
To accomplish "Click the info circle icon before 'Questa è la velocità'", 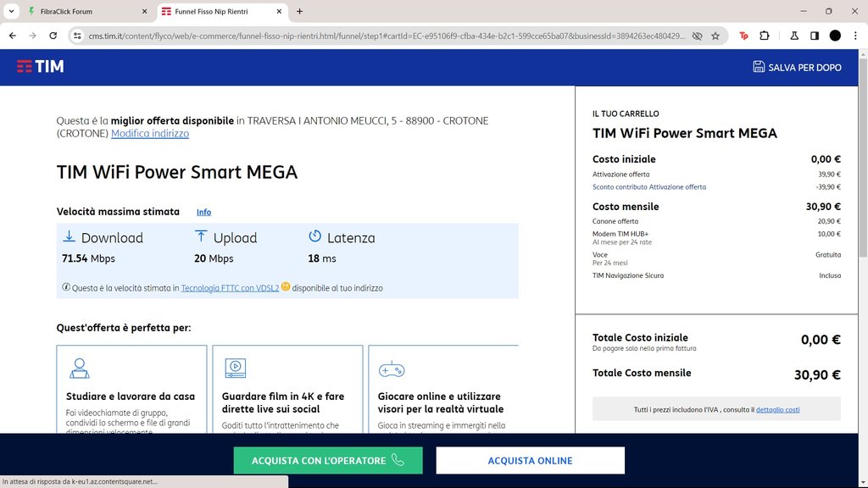I will pyautogui.click(x=66, y=287).
